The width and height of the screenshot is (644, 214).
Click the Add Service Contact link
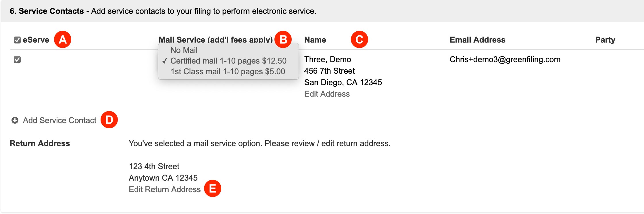pyautogui.click(x=60, y=120)
